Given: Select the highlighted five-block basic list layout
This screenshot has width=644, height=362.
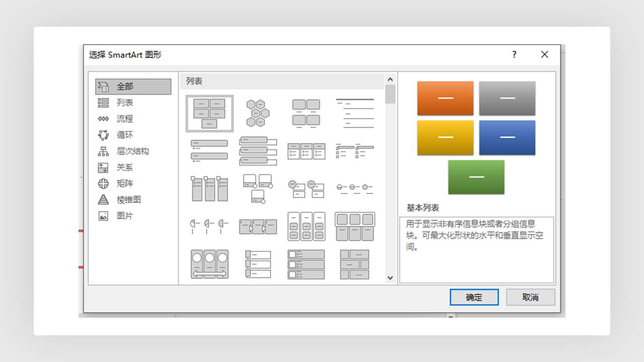Looking at the screenshot, I should click(x=209, y=113).
